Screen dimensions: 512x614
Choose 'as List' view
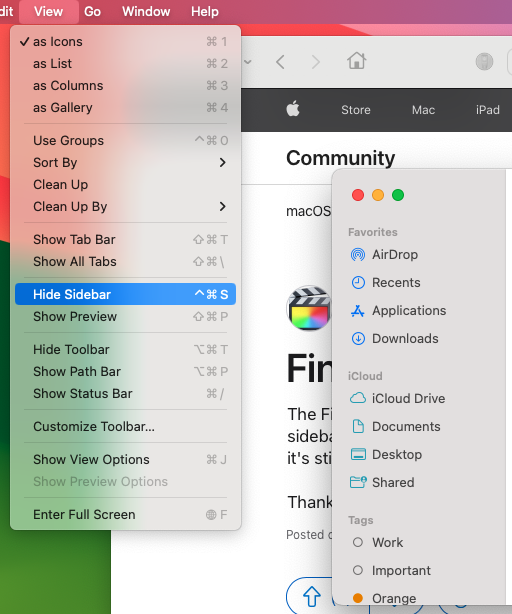coord(125,63)
